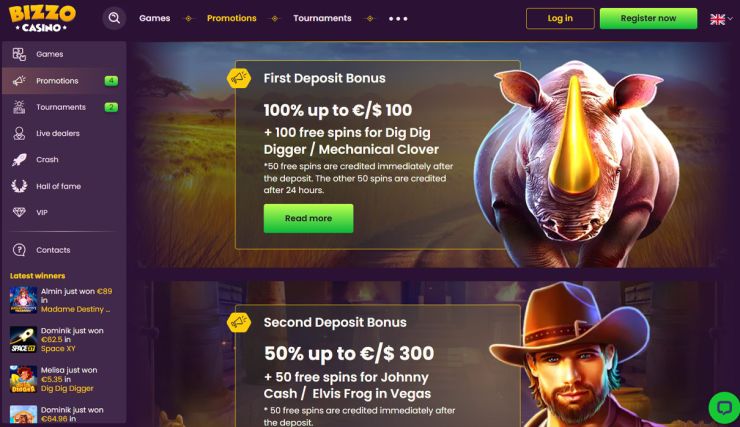Select Tournaments in the top navigation
Viewport: 740px width, 427px height.
point(322,18)
